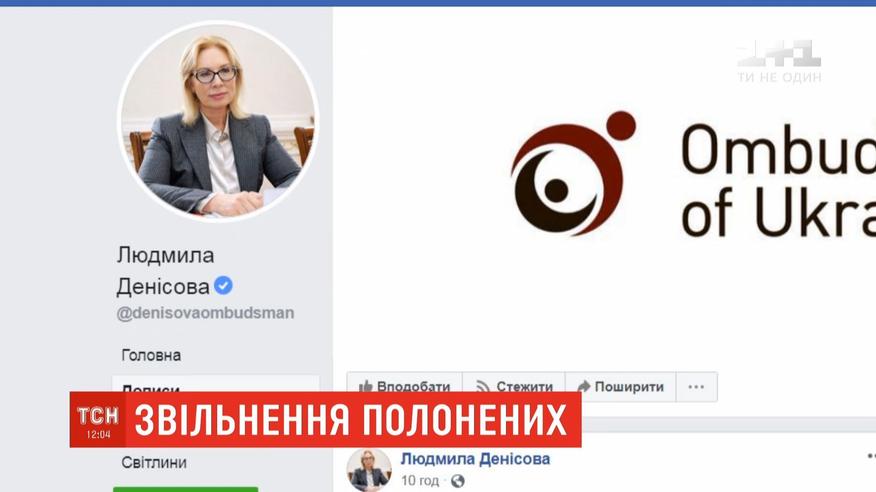
Task: Select Світлини in the page sidebar
Action: (154, 462)
